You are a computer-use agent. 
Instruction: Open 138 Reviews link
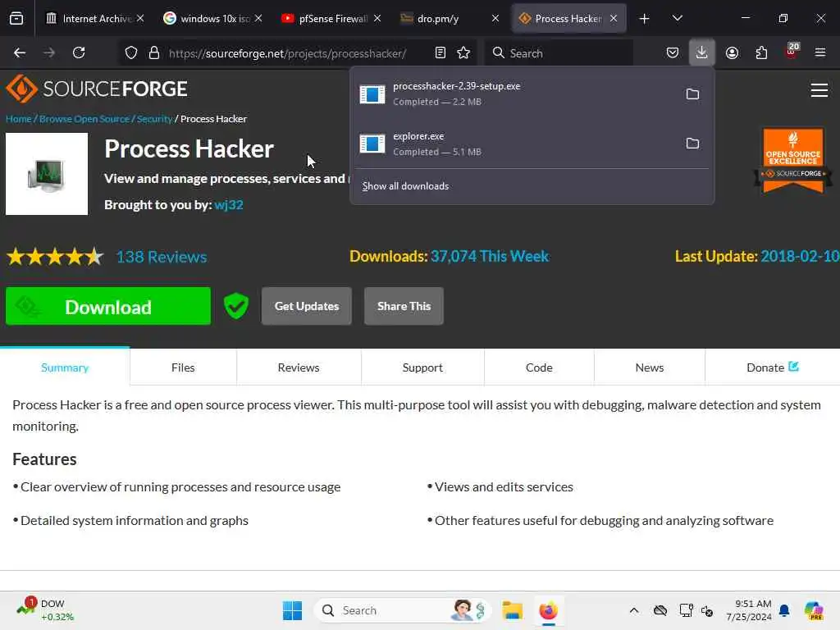coord(162,257)
